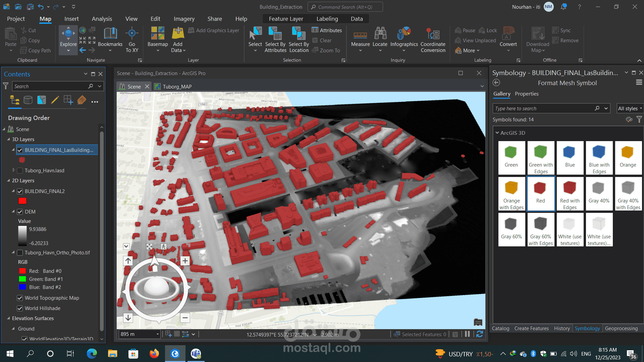644x362 pixels.
Task: Click the symbol gallery search field
Action: click(x=543, y=108)
